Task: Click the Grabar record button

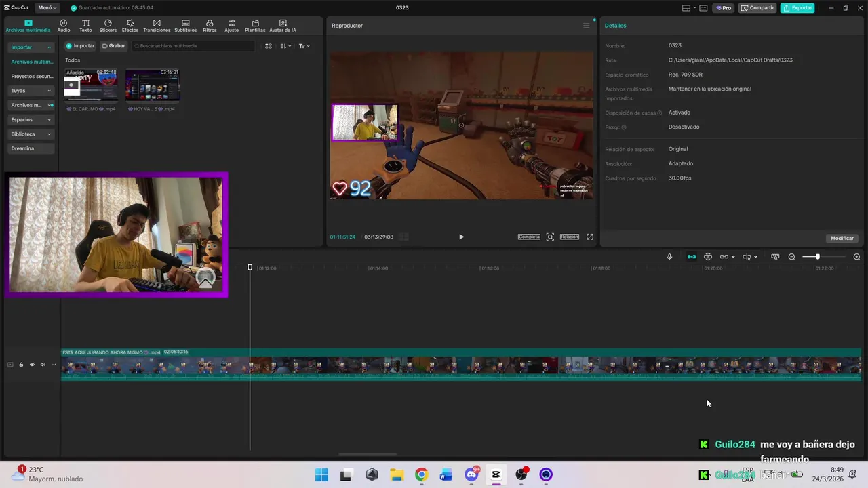Action: coord(114,46)
